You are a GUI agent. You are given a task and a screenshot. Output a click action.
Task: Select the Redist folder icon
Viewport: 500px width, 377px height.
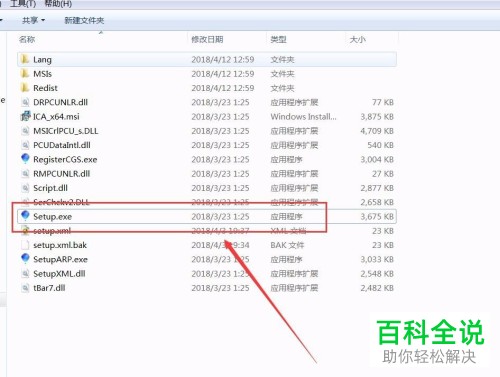[x=25, y=88]
